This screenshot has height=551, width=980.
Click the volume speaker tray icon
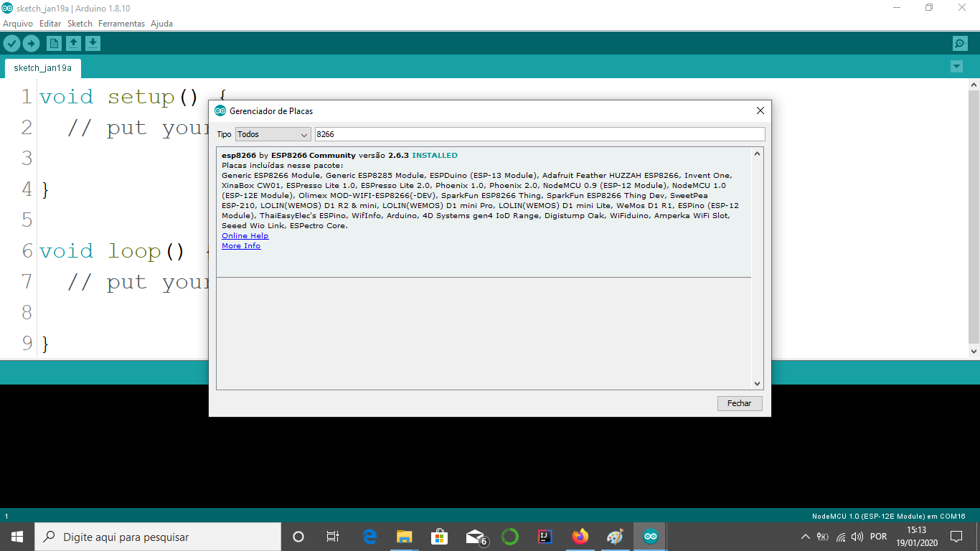(857, 537)
